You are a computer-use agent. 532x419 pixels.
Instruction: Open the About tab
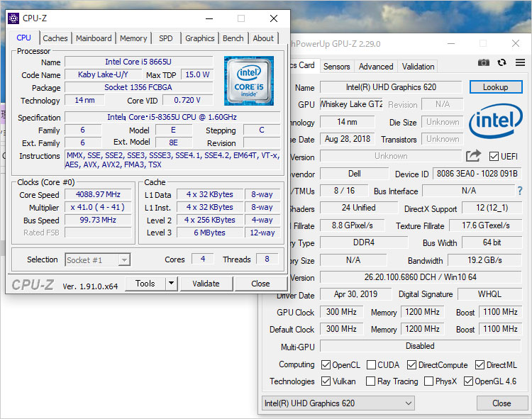tap(263, 38)
